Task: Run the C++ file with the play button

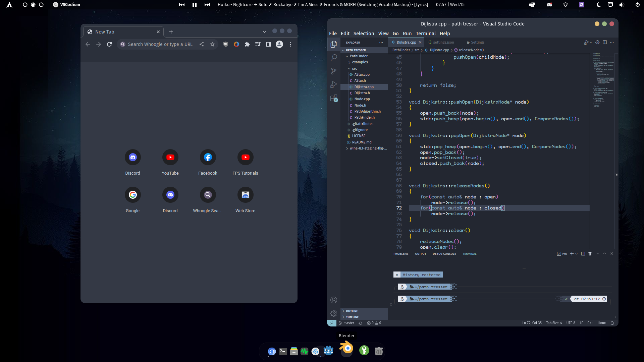Action: point(587,42)
